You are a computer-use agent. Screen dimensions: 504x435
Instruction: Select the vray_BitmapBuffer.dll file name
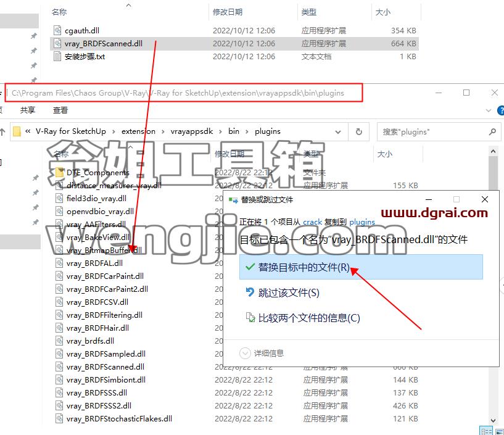[104, 250]
